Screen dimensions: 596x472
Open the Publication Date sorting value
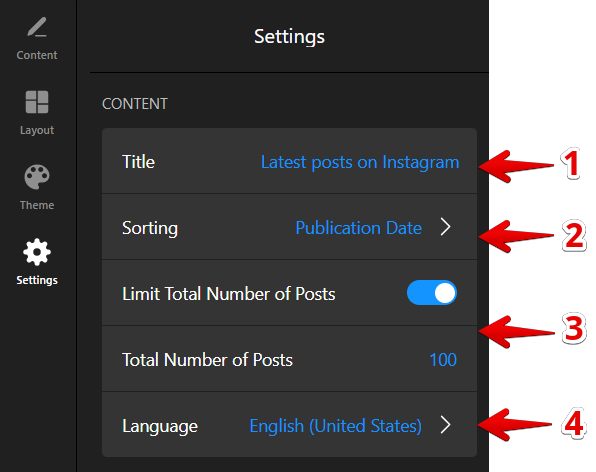(358, 228)
